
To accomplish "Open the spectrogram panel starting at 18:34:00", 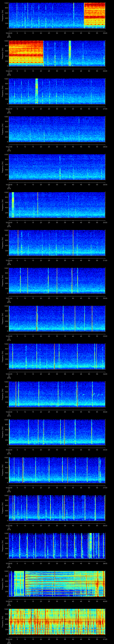I will pyautogui.click(x=57, y=394).
